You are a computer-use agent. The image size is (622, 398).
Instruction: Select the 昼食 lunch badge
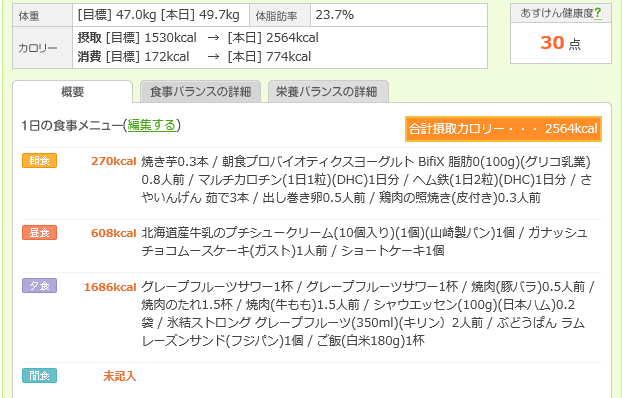pos(40,232)
